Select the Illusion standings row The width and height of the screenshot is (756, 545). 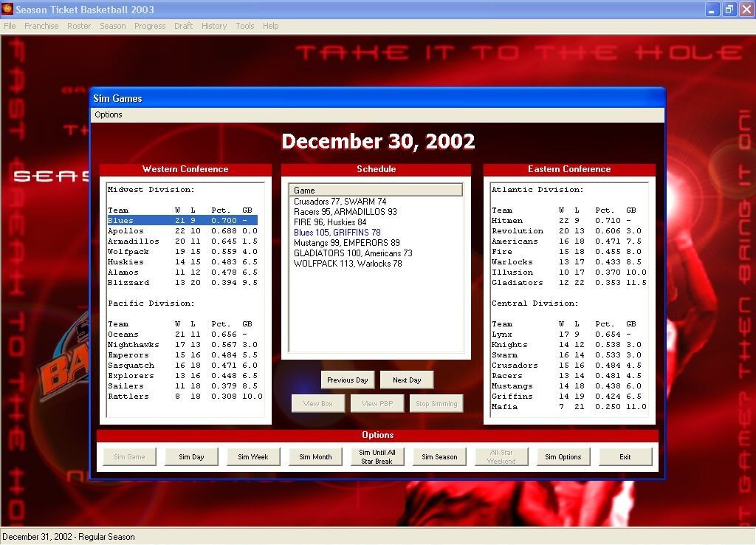[569, 272]
